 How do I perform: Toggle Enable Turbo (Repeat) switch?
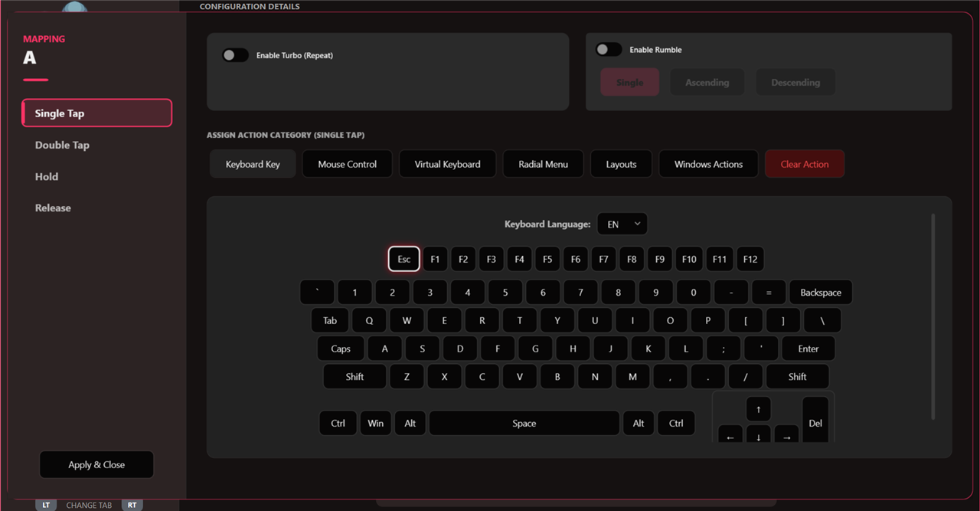point(235,55)
